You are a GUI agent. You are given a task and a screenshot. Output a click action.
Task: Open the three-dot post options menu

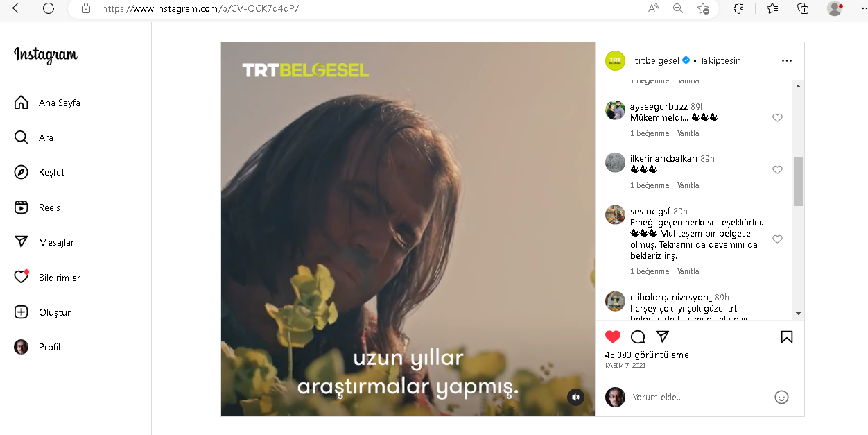click(x=787, y=61)
